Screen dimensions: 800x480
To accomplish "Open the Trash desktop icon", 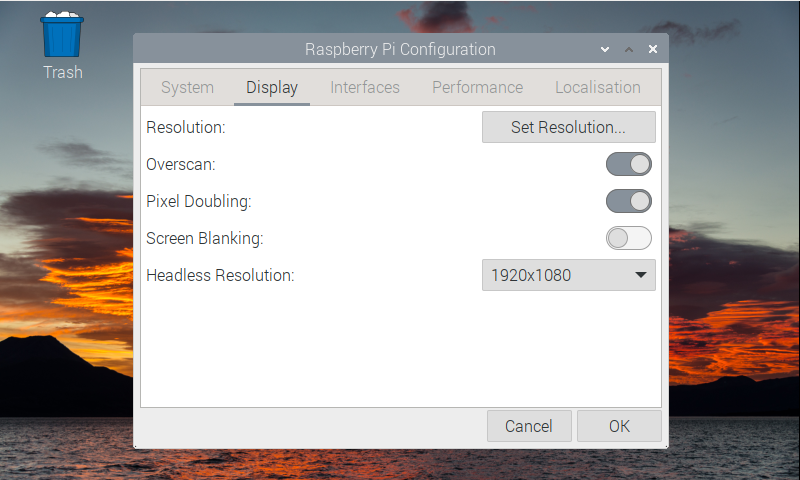I will tap(62, 46).
